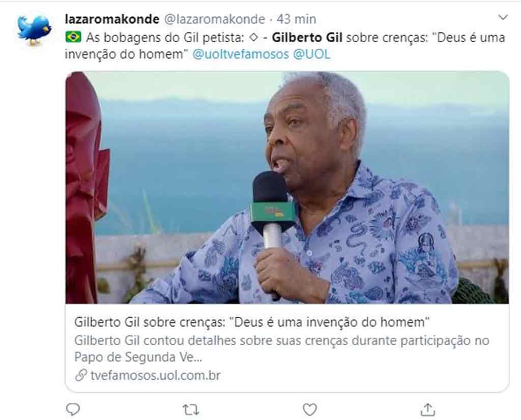Click the card description about Papo de Segunda
Image resolution: width=521 pixels, height=420 pixels.
tap(282, 349)
